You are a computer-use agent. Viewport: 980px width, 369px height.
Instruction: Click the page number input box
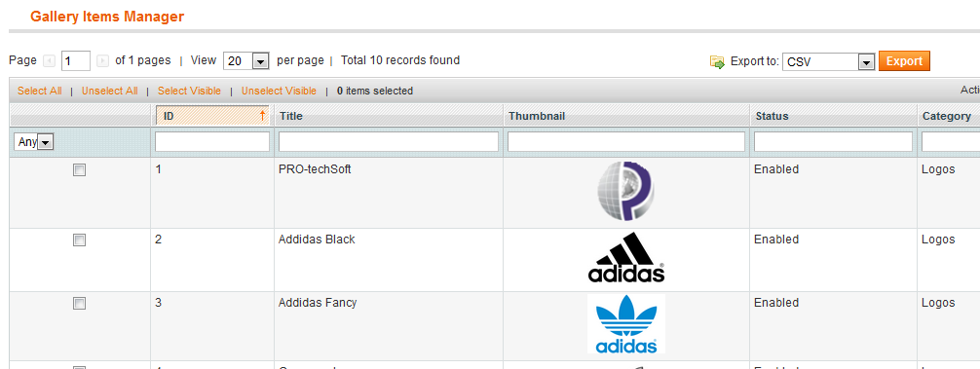(x=76, y=61)
